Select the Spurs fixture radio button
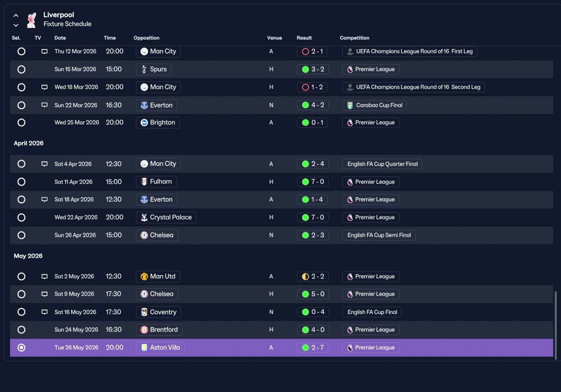 pyautogui.click(x=21, y=69)
